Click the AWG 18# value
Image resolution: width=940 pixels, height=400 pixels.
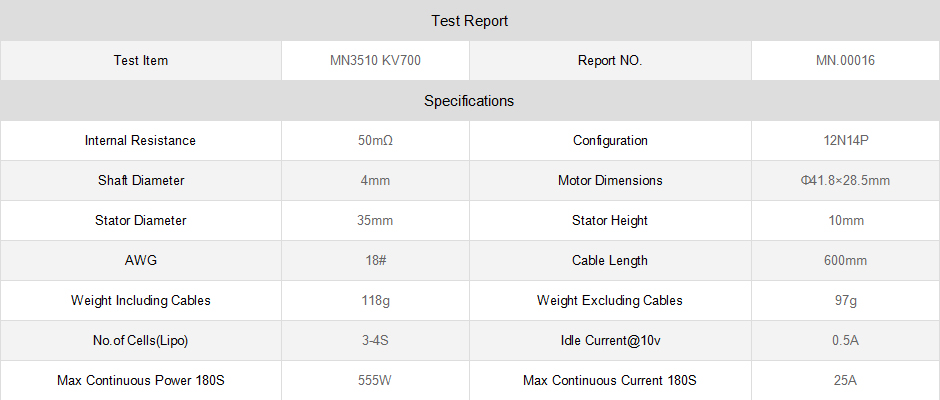pos(375,261)
